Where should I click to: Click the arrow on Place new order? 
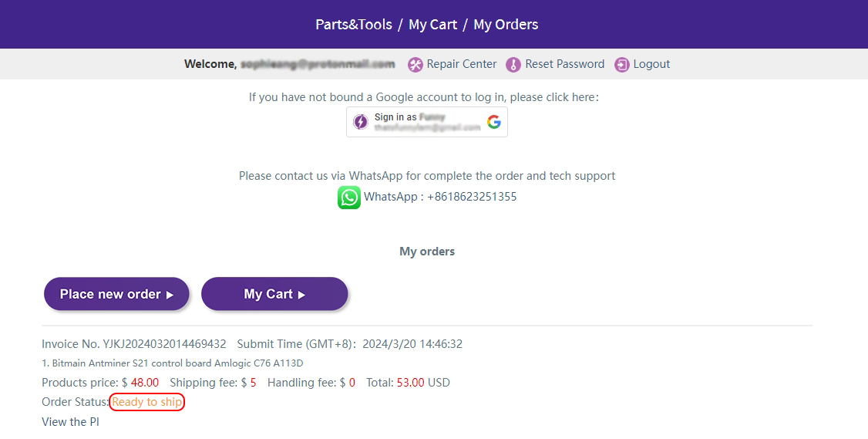[170, 295]
